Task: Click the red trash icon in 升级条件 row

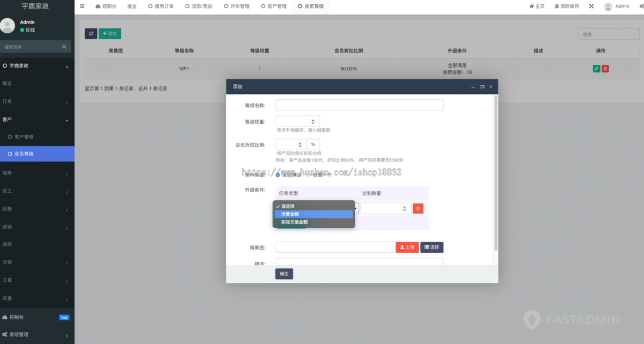Action: click(418, 208)
